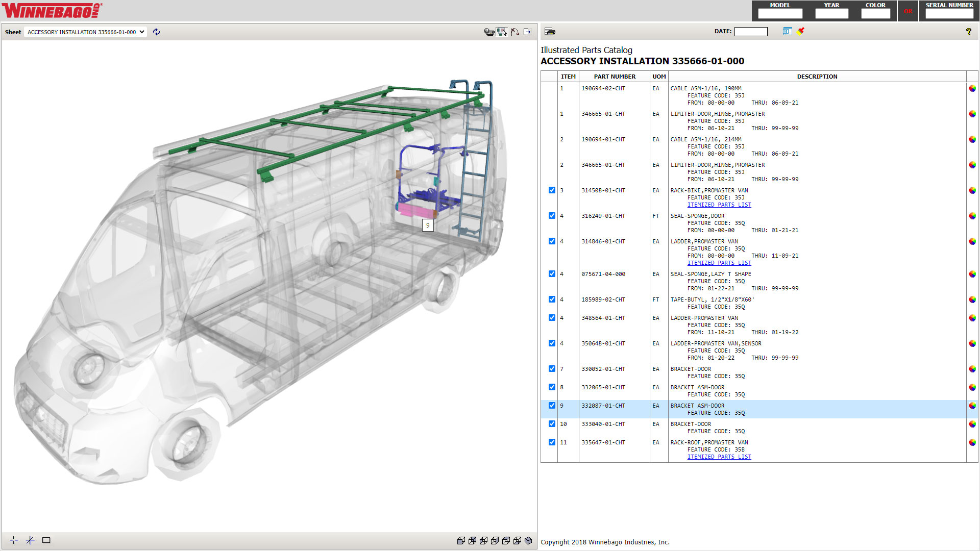This screenshot has height=551, width=980.
Task: Switch to back view cube
Action: coord(472,540)
